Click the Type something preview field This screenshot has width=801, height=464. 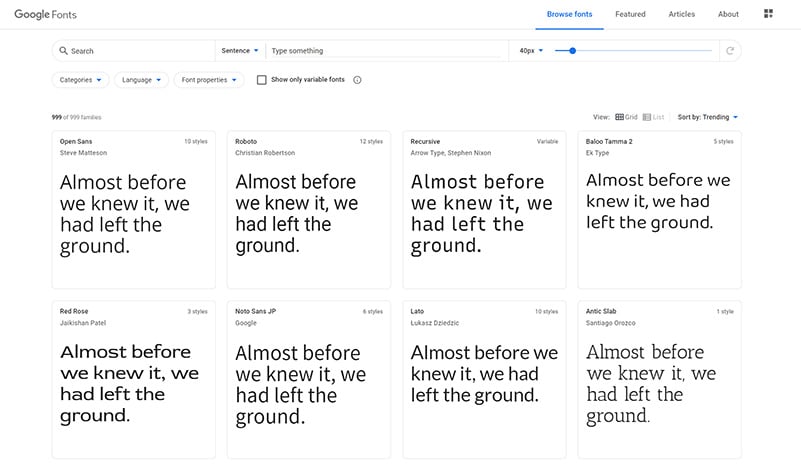pos(386,51)
